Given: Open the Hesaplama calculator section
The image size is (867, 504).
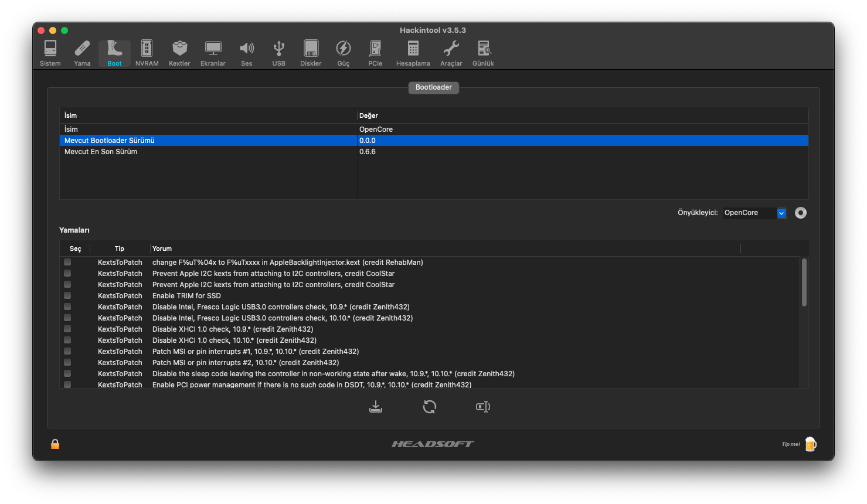Looking at the screenshot, I should point(413,53).
